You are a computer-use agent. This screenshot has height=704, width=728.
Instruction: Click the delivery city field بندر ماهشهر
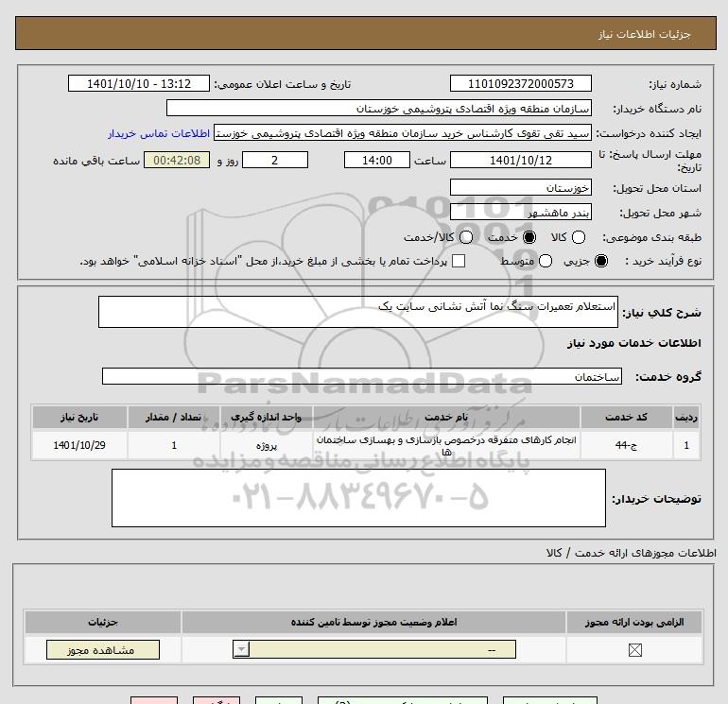[520, 212]
